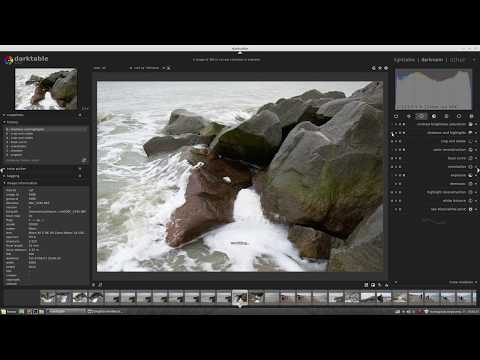Image resolution: width=480 pixels, height=360 pixels.
Task: Switch off contrast brightness saturation module
Action: (x=393, y=124)
